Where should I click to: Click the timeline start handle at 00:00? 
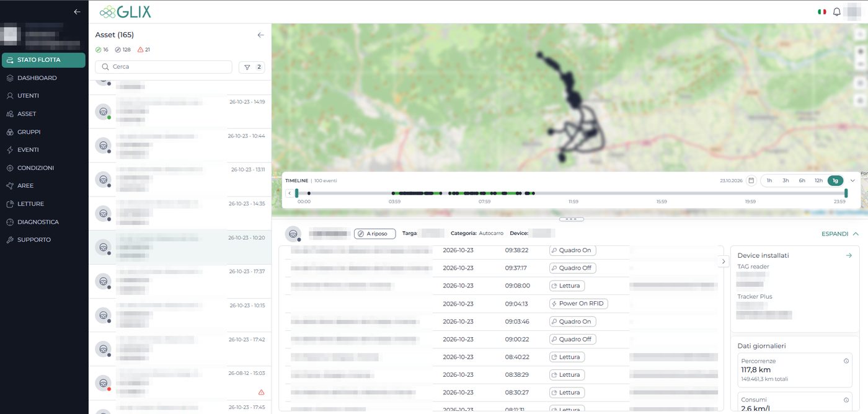(x=297, y=193)
